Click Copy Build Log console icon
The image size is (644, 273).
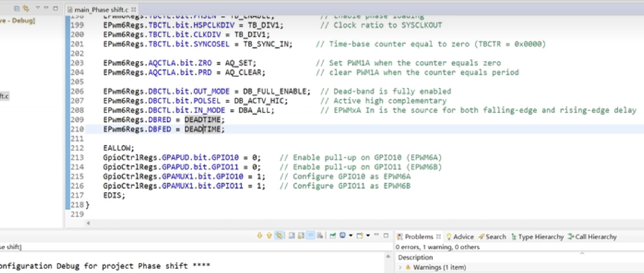(292, 235)
